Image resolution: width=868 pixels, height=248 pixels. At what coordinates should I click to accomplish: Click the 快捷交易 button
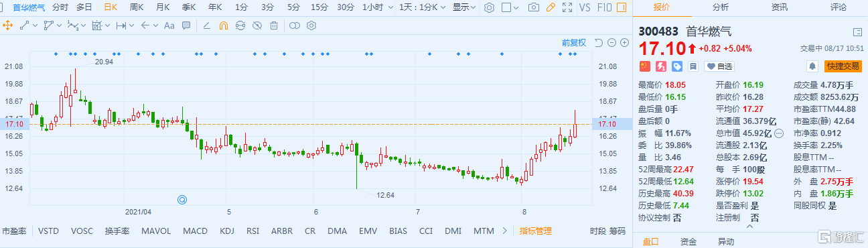(x=843, y=66)
